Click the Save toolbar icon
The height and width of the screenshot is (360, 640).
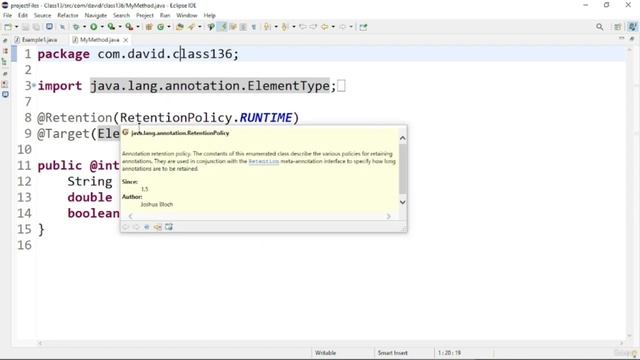point(26,27)
